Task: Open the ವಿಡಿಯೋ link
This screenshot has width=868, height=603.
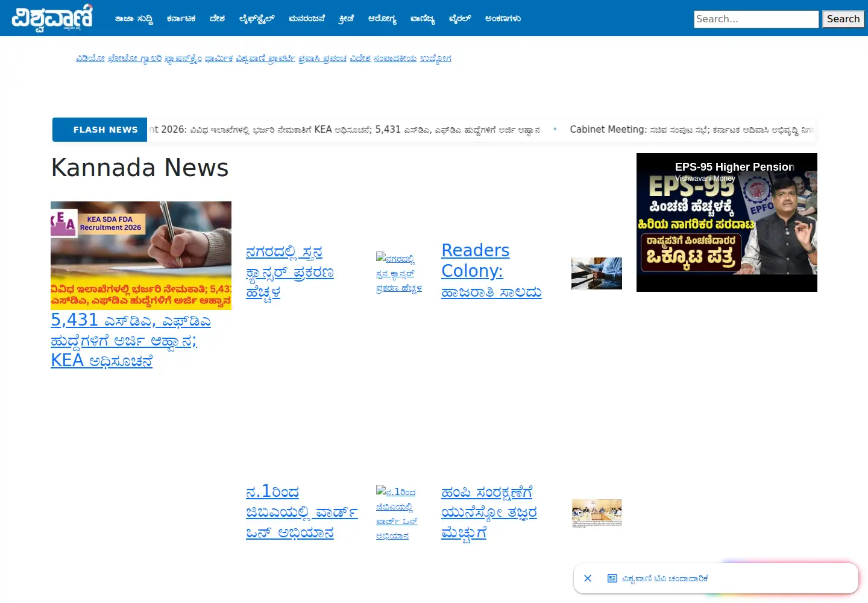Action: point(90,58)
